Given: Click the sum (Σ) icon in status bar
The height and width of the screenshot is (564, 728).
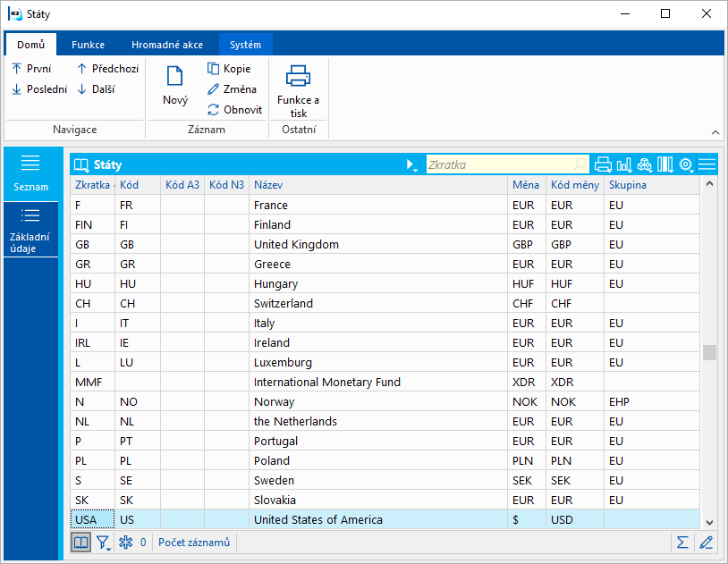Looking at the screenshot, I should (x=682, y=542).
